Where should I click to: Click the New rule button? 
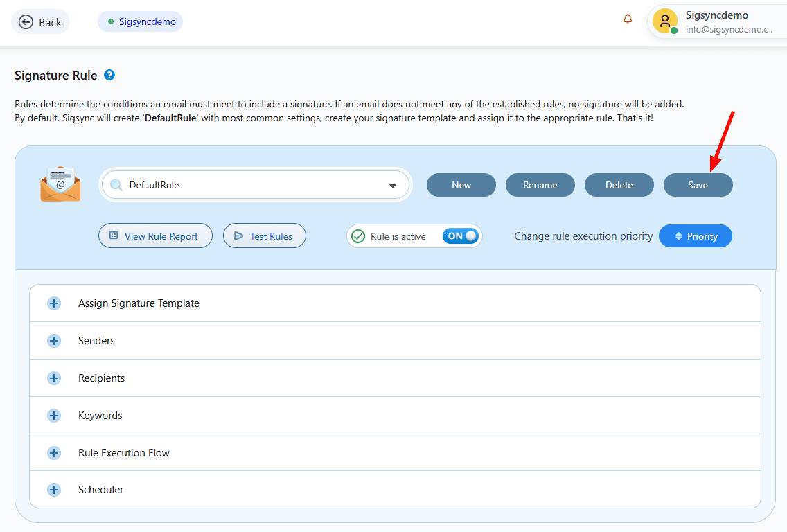pos(461,185)
